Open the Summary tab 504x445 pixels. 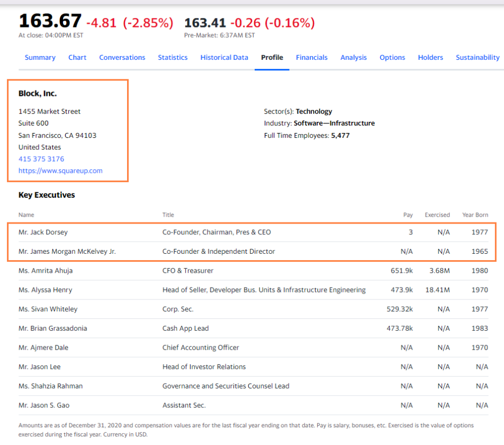(x=40, y=58)
